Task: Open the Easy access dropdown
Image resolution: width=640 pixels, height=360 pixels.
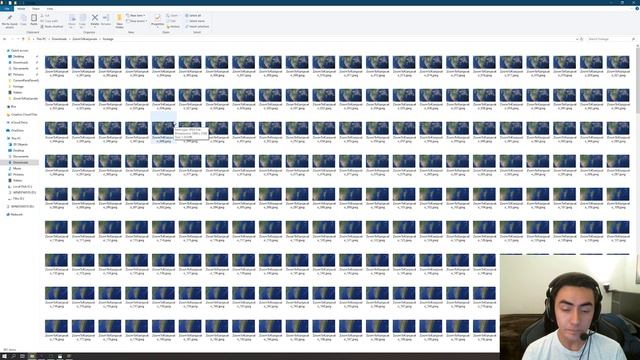Action: [x=137, y=21]
